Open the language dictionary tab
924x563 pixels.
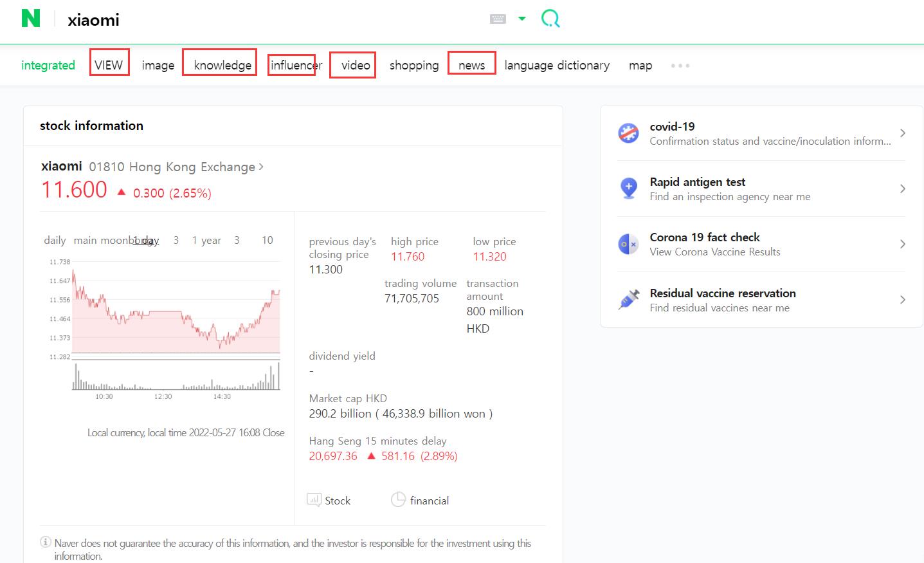coord(557,65)
